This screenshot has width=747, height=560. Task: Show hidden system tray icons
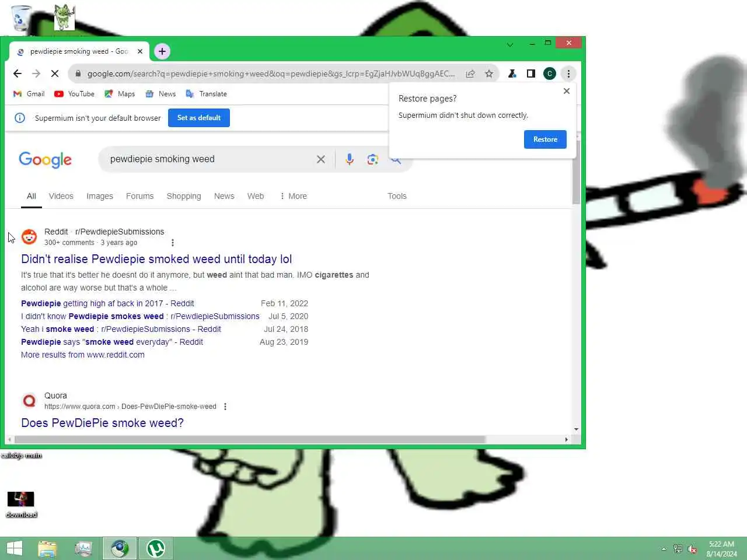point(664,549)
